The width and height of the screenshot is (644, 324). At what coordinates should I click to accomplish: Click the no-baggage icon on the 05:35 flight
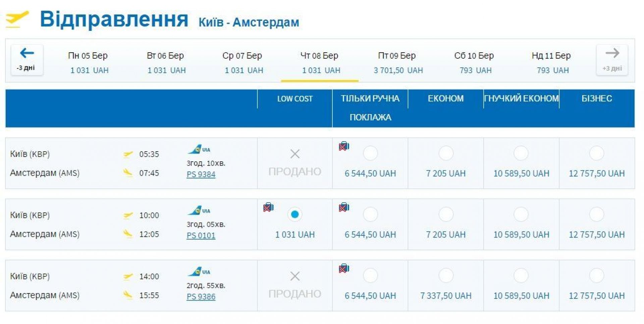click(x=344, y=146)
